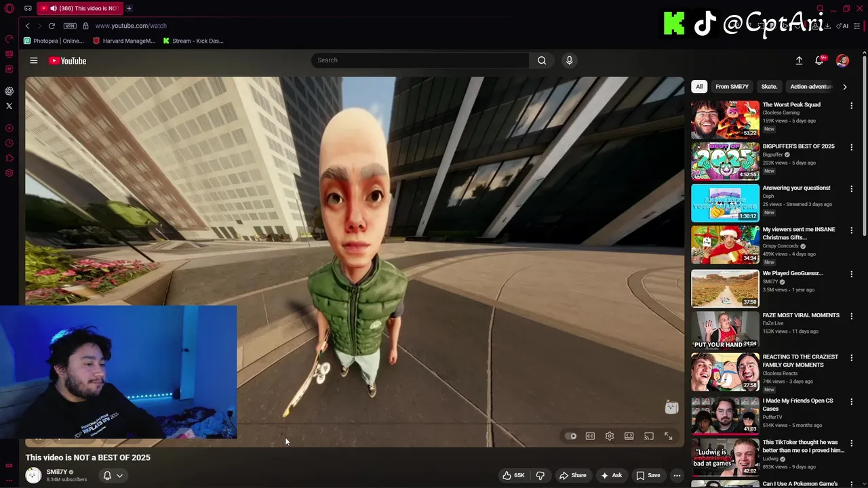Open BIGPUFFER'S BEST OF 2025 thumbnail
Screen dimensions: 868x488
[725, 161]
